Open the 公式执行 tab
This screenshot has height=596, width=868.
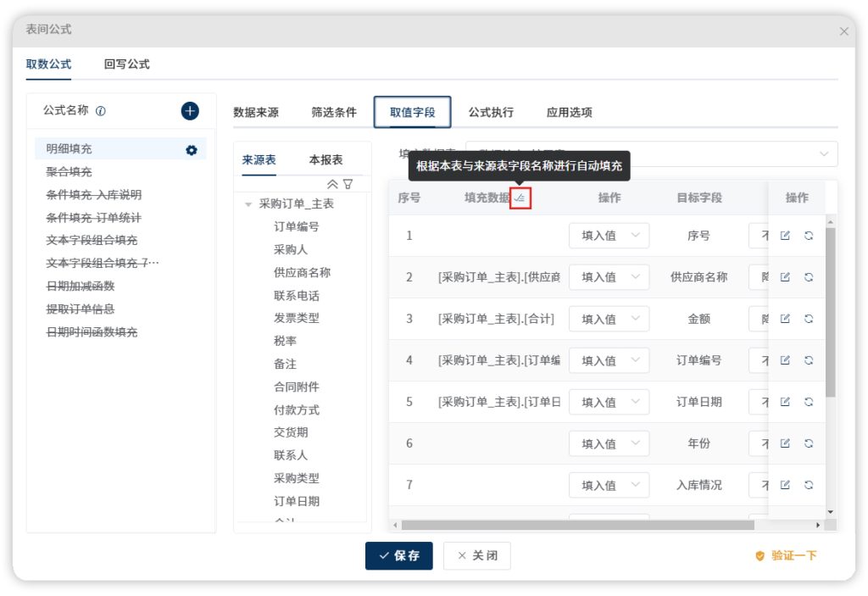point(491,113)
